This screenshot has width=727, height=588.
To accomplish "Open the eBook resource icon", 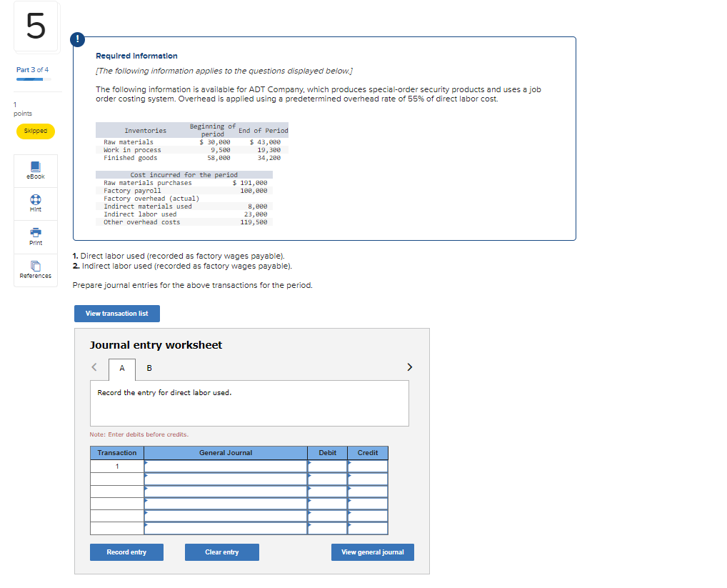I will (x=35, y=166).
